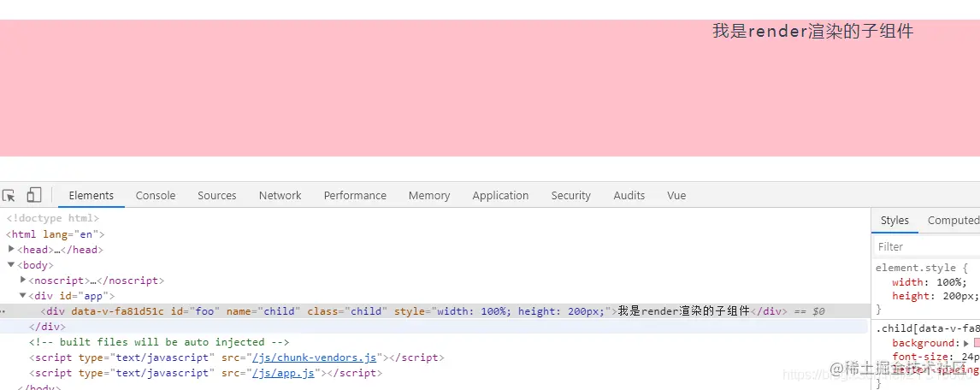Open the Console tab
This screenshot has width=980, height=390.
pyautogui.click(x=156, y=196)
